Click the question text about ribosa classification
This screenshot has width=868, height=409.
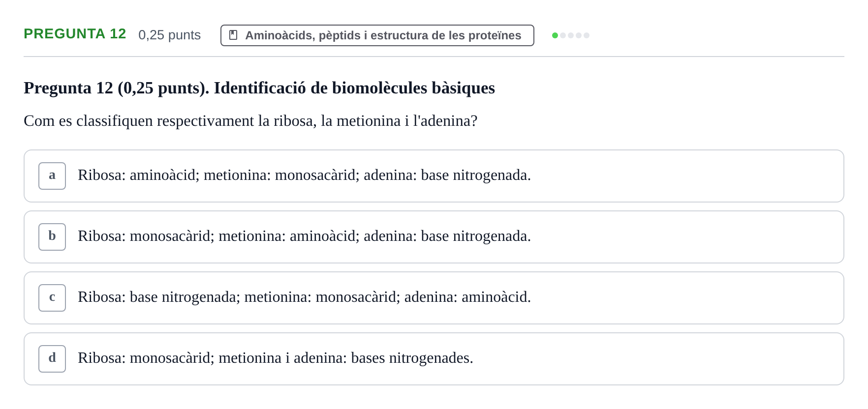pyautogui.click(x=250, y=121)
